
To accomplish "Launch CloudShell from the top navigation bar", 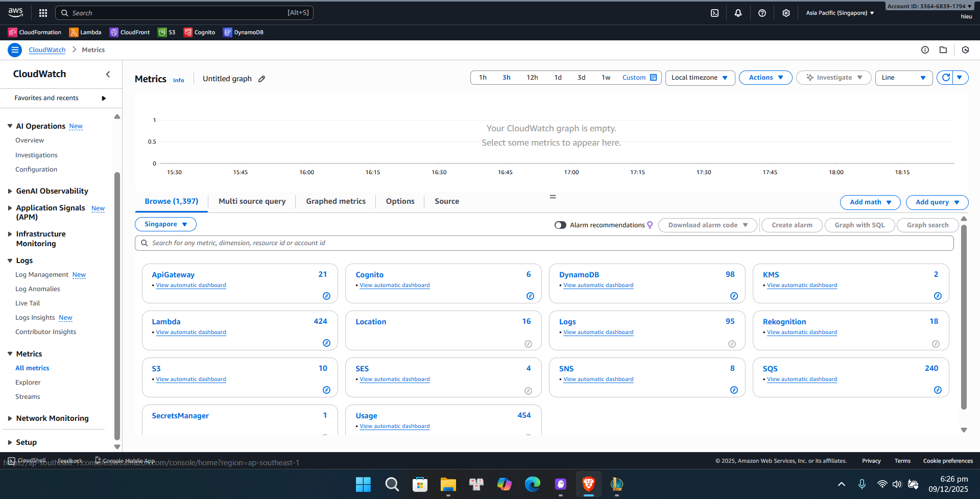I will click(x=714, y=13).
